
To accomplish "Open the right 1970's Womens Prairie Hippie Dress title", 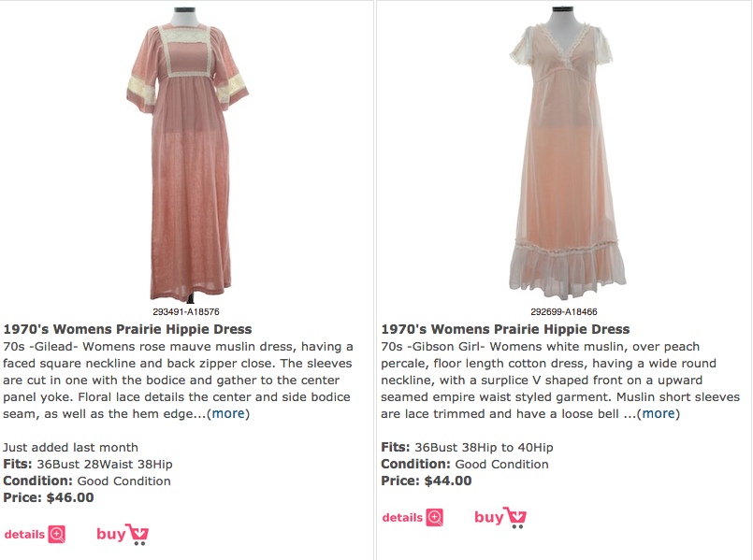I will click(505, 329).
